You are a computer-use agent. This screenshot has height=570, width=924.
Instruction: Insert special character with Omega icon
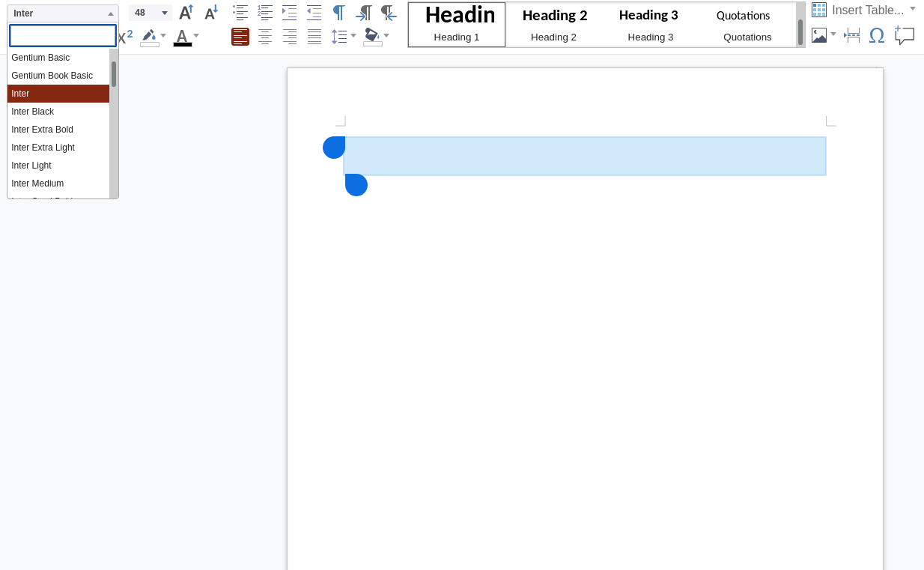877,34
